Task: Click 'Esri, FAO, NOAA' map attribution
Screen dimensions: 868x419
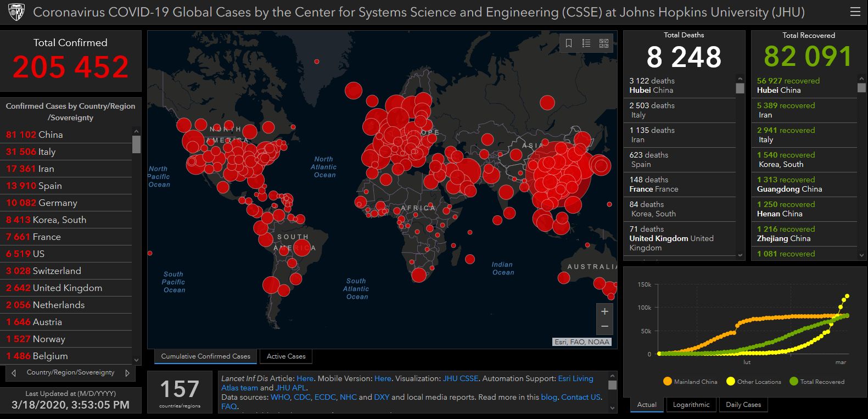Action: 582,342
